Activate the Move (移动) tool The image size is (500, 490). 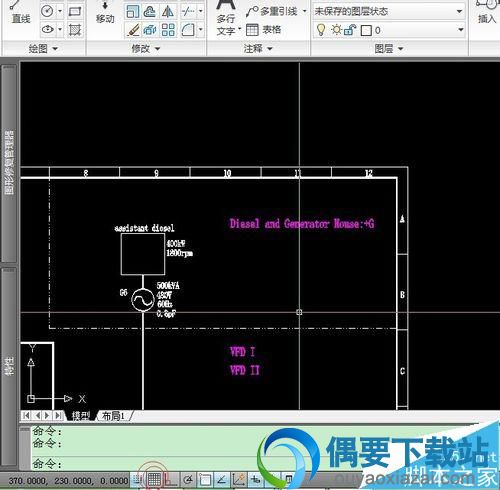tap(105, 13)
